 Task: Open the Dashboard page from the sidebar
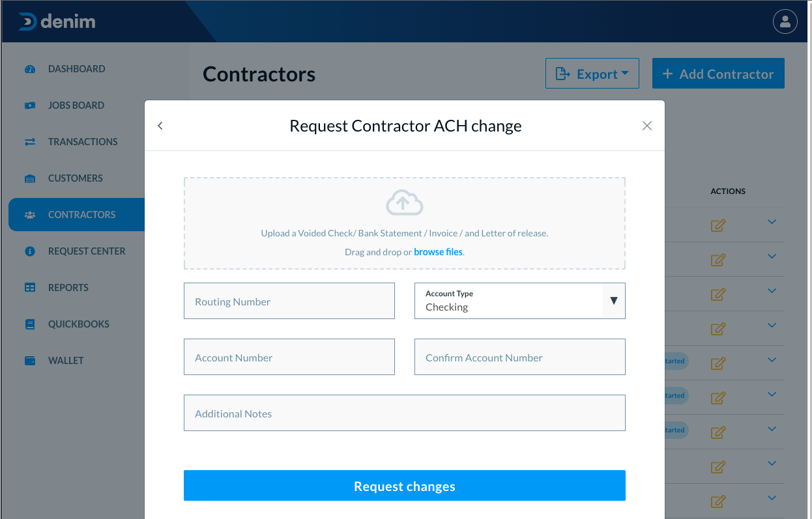pos(76,69)
